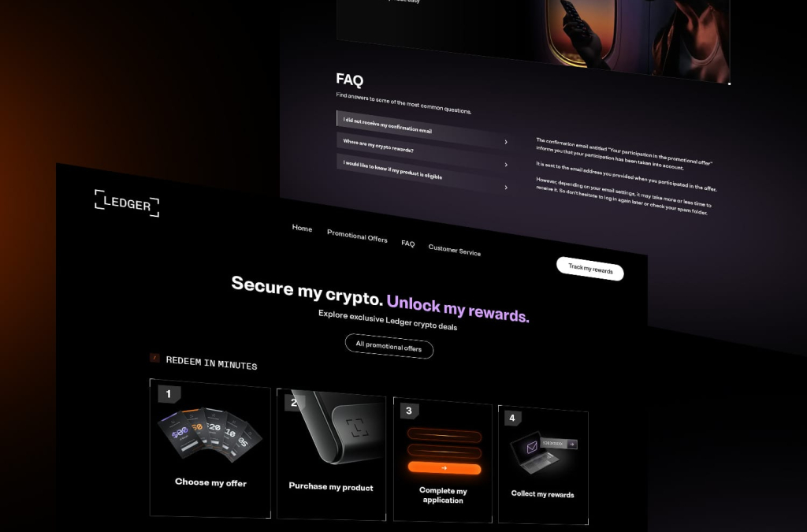The image size is (807, 532).
Task: Click the All promotional offers button
Action: click(x=389, y=346)
